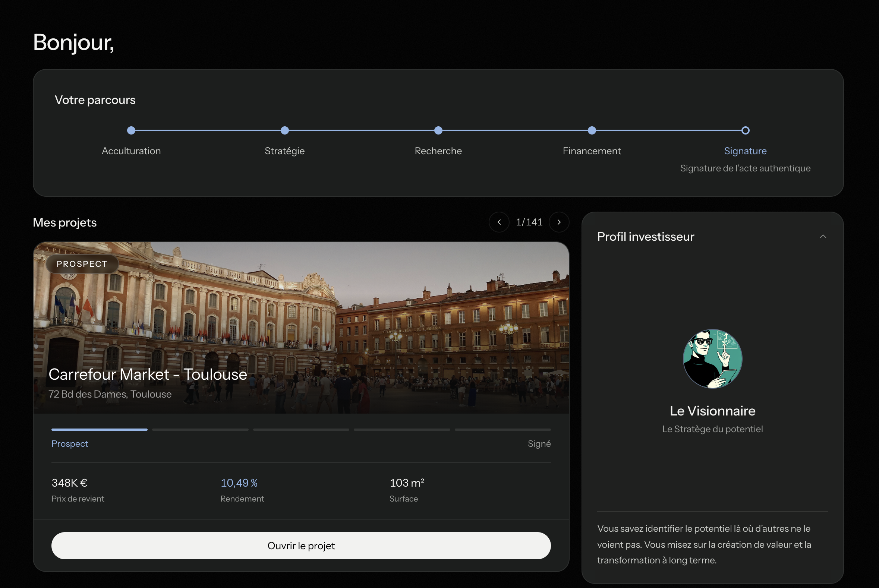This screenshot has width=879, height=588.
Task: Click the Signé stage label
Action: click(539, 444)
